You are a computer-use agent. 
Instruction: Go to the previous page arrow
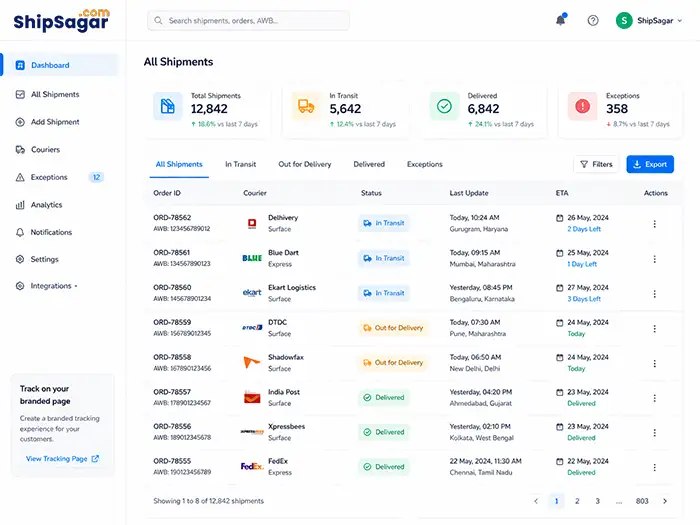click(536, 501)
